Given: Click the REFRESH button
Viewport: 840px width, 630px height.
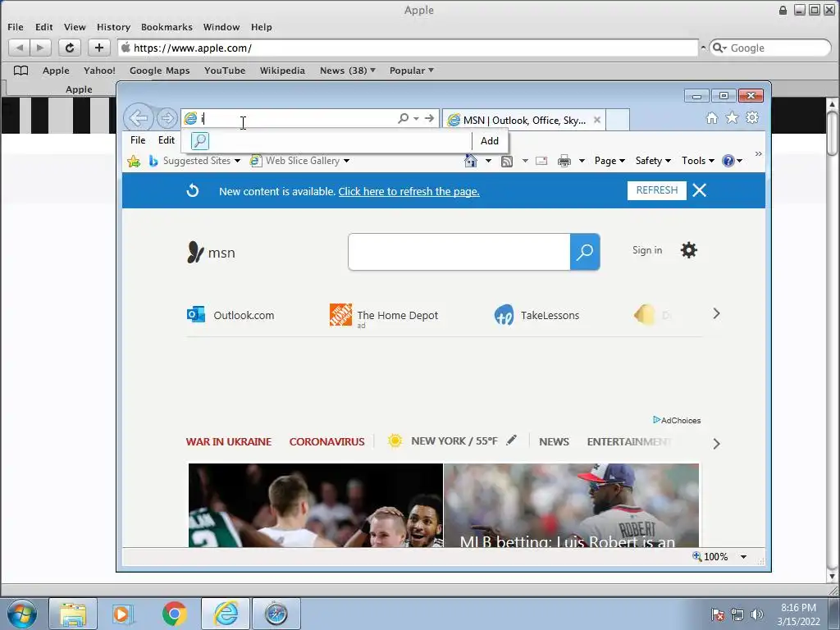Looking at the screenshot, I should click(x=657, y=190).
